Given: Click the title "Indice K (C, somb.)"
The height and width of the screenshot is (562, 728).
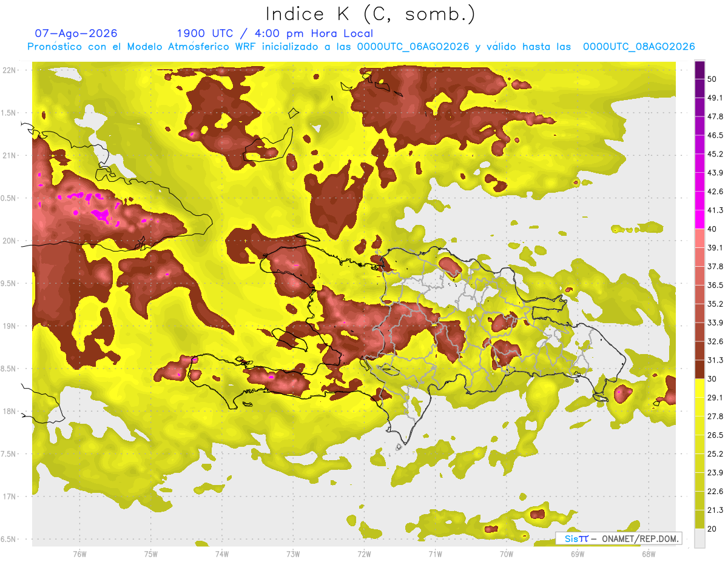Looking at the screenshot, I should [x=370, y=15].
